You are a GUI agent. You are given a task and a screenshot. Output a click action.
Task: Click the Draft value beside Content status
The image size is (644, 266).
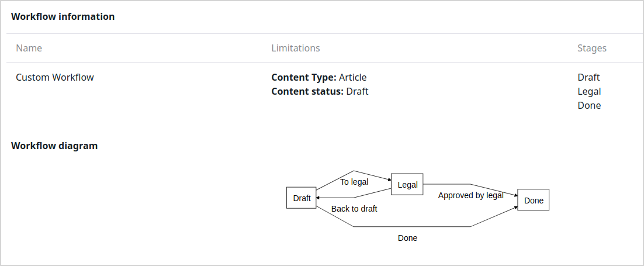(x=357, y=91)
